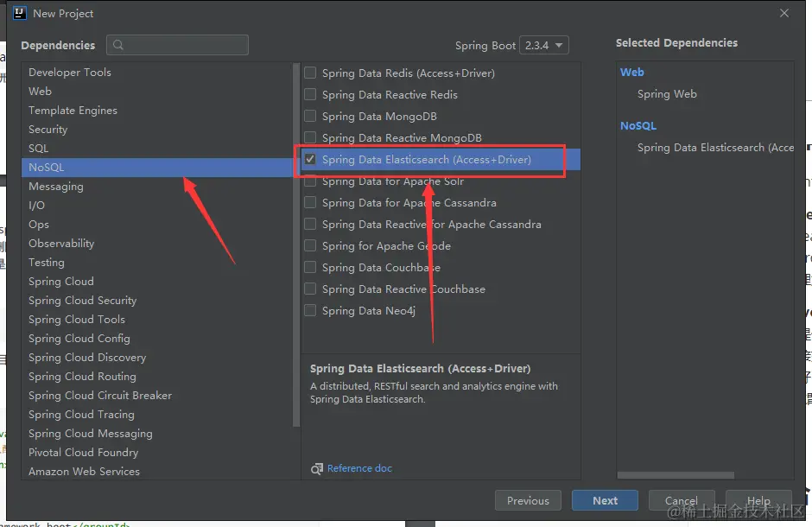
Task: Open the Reference doc link
Action: click(x=359, y=468)
